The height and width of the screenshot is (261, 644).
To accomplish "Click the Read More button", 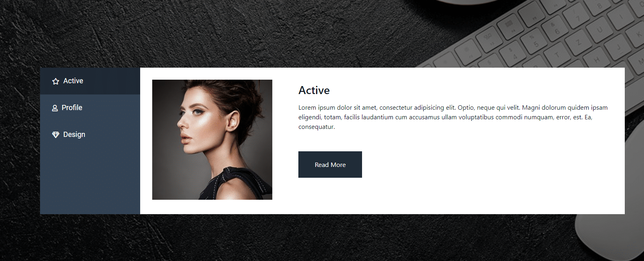I will (330, 165).
